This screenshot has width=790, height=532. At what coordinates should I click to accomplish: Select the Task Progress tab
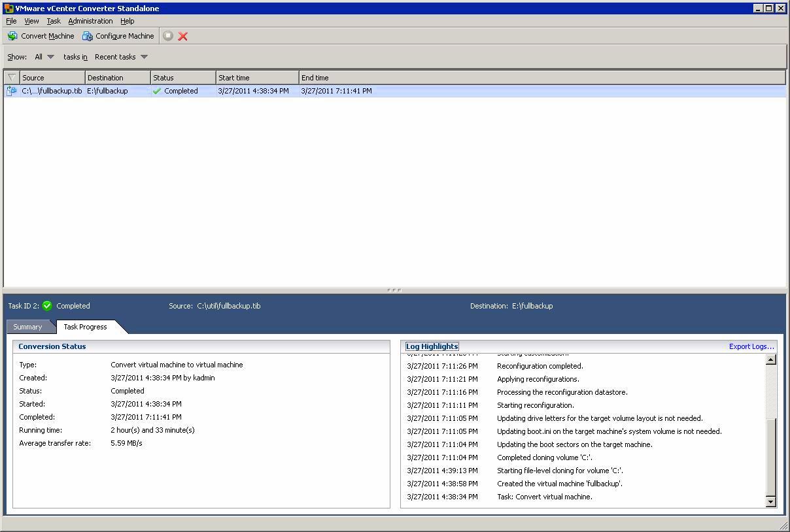tap(85, 327)
